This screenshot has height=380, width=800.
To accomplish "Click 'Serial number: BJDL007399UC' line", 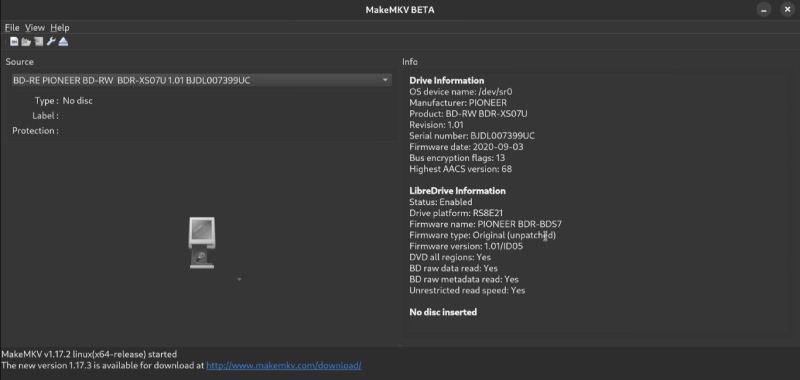I will pyautogui.click(x=472, y=136).
